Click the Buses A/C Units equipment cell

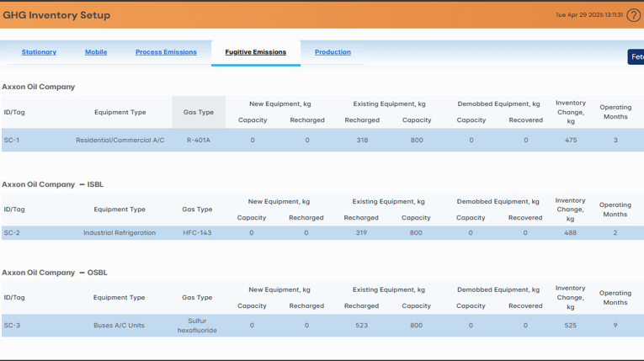[x=120, y=326]
